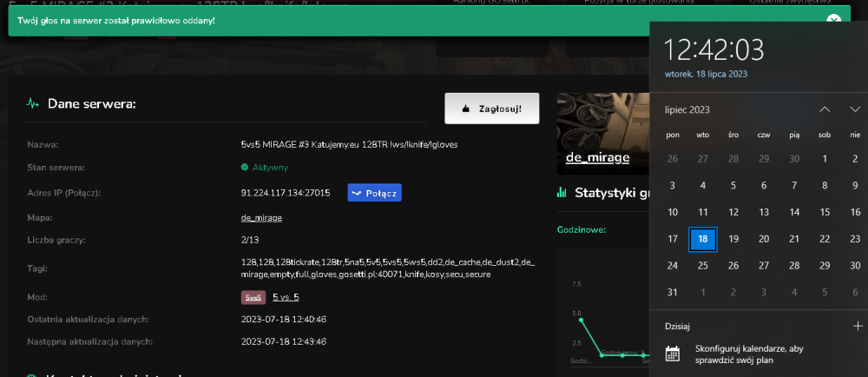Screen dimensions: 868x377
Task: Click the pulse icon beside Dane serwera
Action: (33, 103)
